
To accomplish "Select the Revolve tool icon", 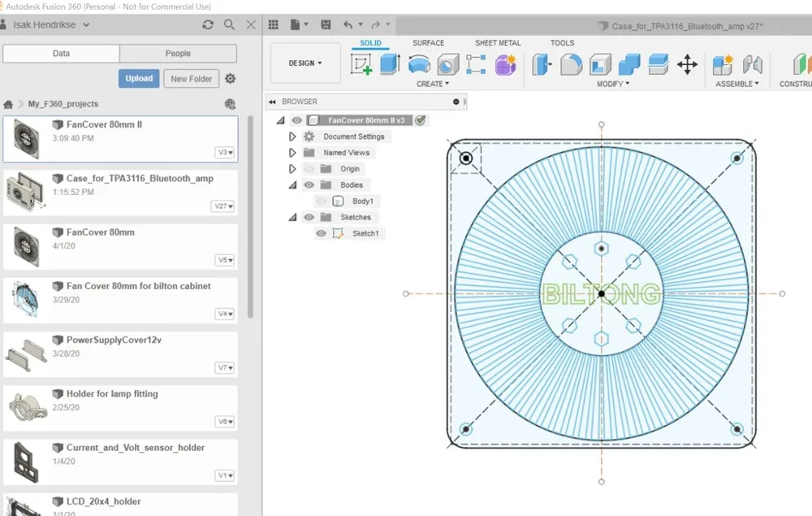I will pos(419,65).
